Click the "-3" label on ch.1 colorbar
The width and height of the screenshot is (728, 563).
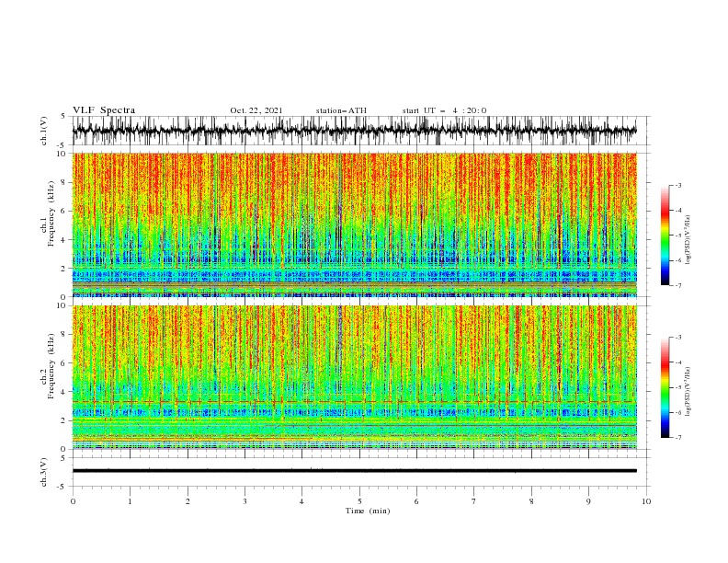[677, 185]
